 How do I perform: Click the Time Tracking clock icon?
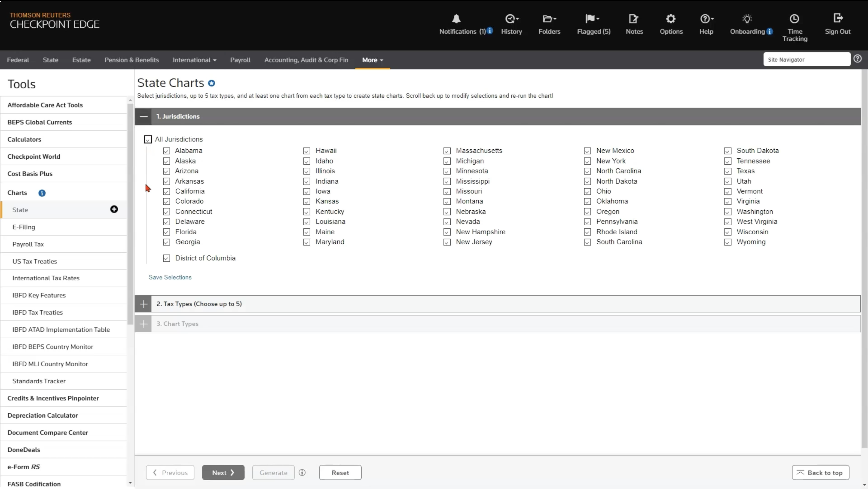click(794, 19)
